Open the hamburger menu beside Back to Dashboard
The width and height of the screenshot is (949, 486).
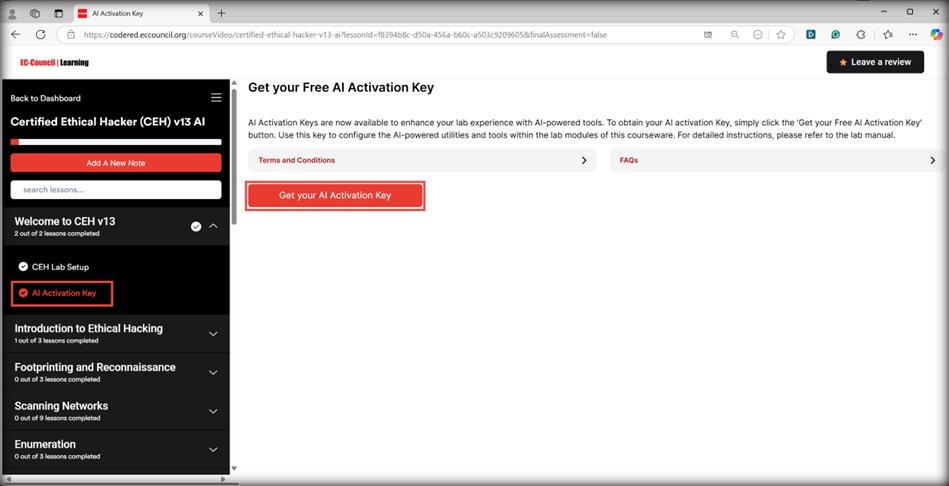coord(216,98)
